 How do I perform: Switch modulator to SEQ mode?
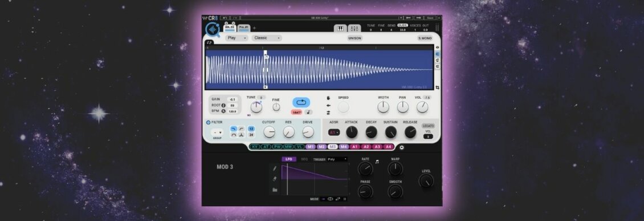pyautogui.click(x=304, y=159)
